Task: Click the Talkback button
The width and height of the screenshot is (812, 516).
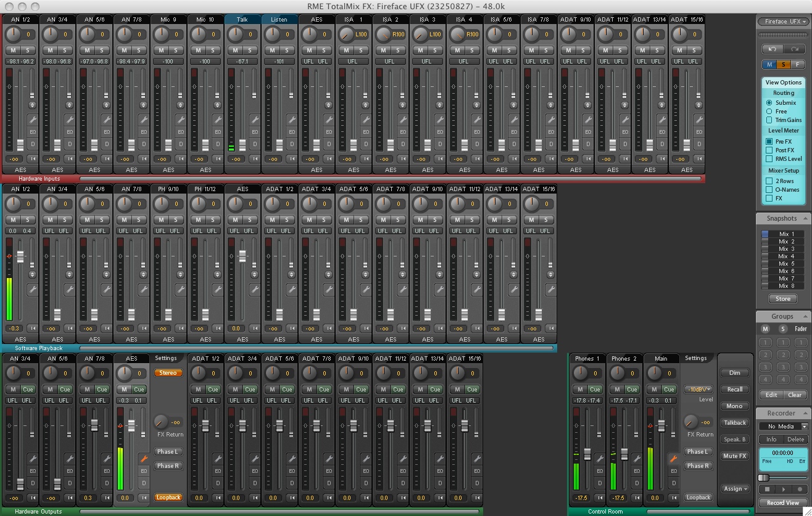Action: (735, 423)
